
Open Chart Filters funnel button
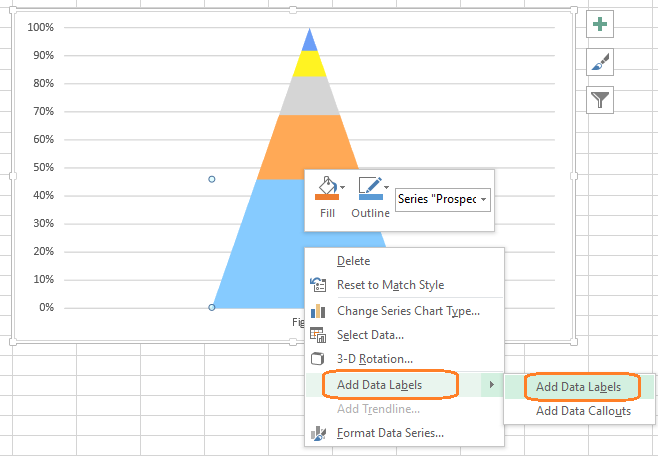[600, 100]
